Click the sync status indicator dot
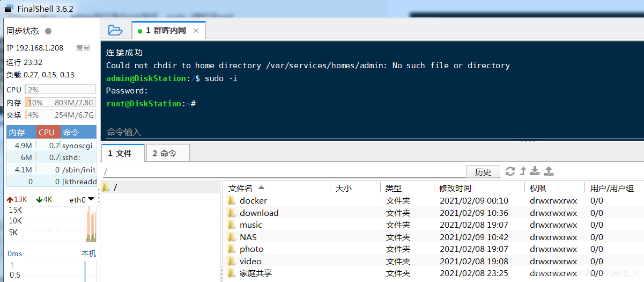 (x=48, y=31)
